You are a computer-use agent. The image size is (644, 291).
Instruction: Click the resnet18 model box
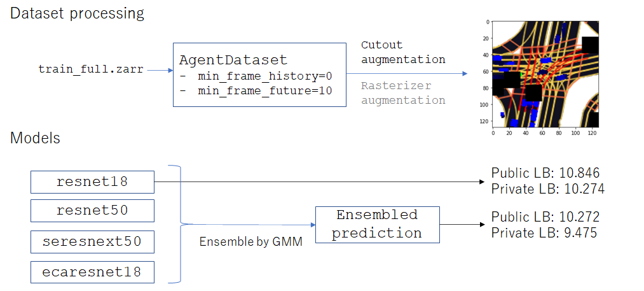pyautogui.click(x=92, y=182)
